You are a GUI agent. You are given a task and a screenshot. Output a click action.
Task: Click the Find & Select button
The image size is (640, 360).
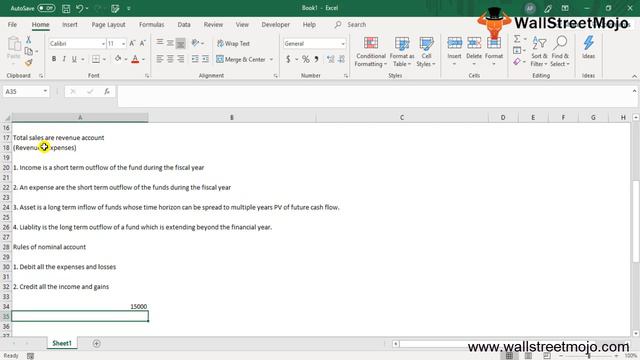(560, 52)
